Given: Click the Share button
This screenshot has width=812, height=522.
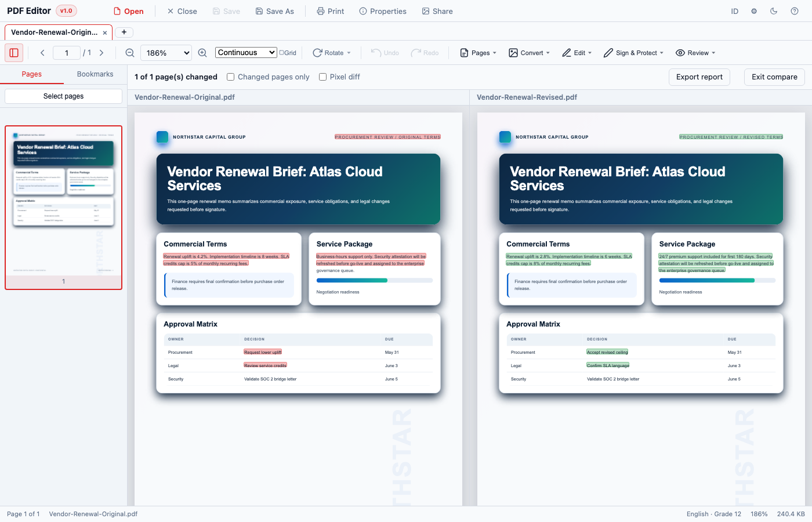Looking at the screenshot, I should [437, 11].
